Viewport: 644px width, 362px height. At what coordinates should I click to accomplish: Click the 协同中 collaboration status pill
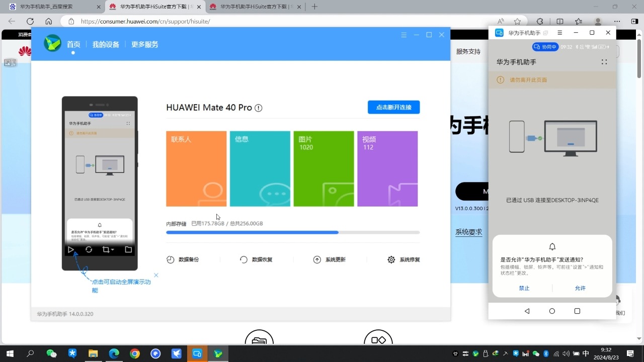point(545,47)
